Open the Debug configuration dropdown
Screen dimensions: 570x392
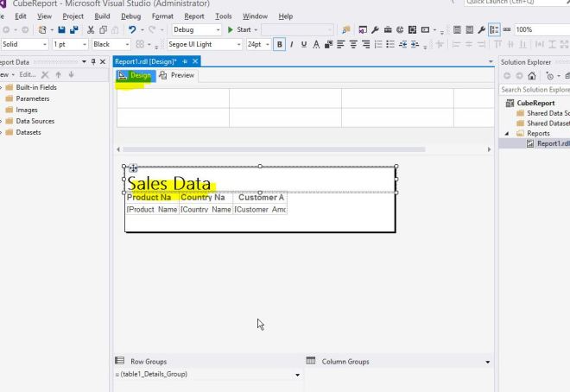196,29
